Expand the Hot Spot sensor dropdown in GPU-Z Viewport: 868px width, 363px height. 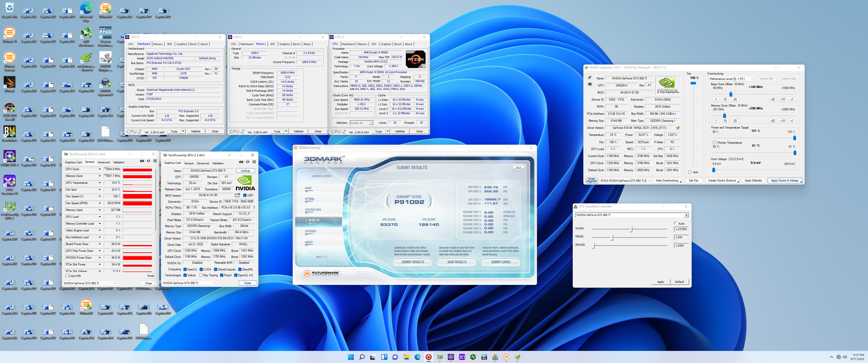99,190
